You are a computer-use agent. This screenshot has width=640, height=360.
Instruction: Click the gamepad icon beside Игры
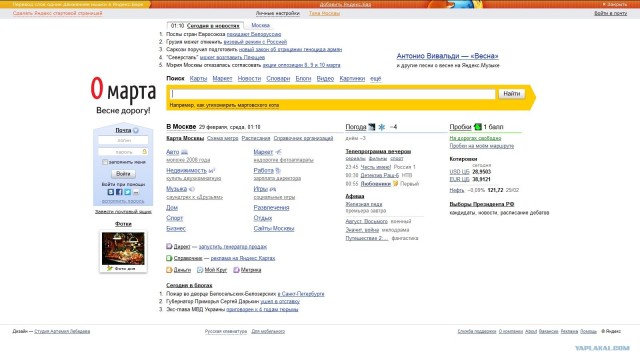pyautogui.click(x=273, y=189)
